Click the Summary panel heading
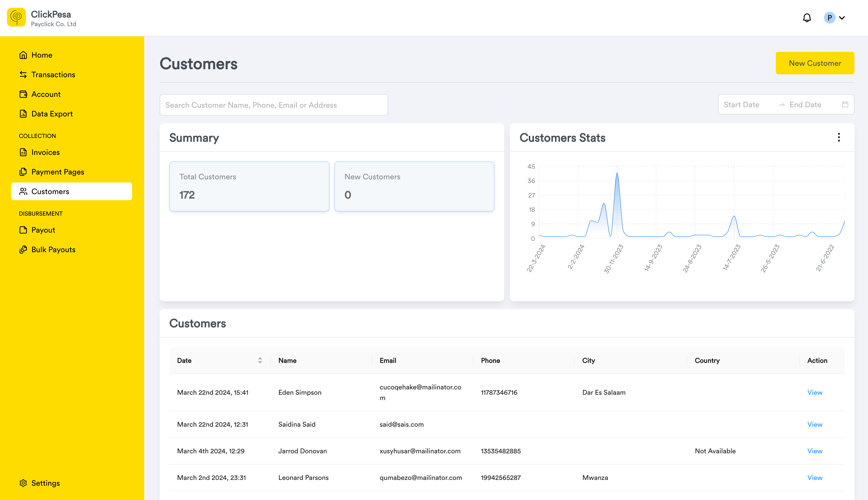 194,138
